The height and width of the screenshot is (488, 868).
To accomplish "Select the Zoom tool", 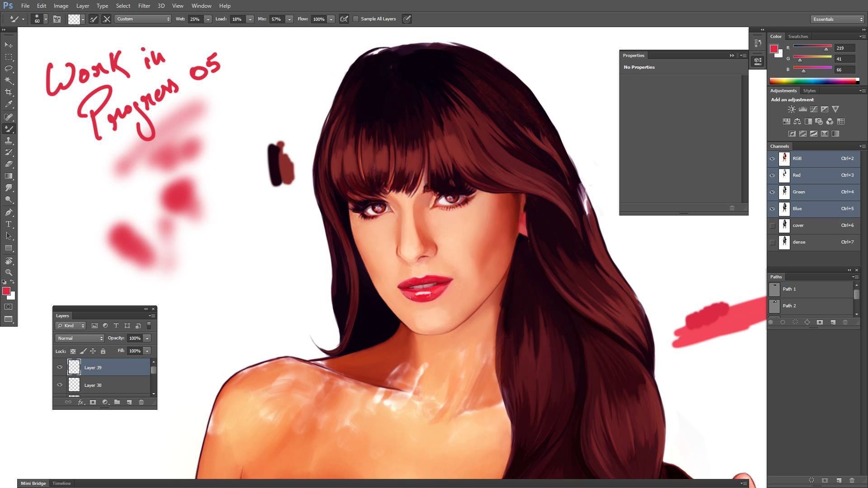I will click(x=9, y=272).
